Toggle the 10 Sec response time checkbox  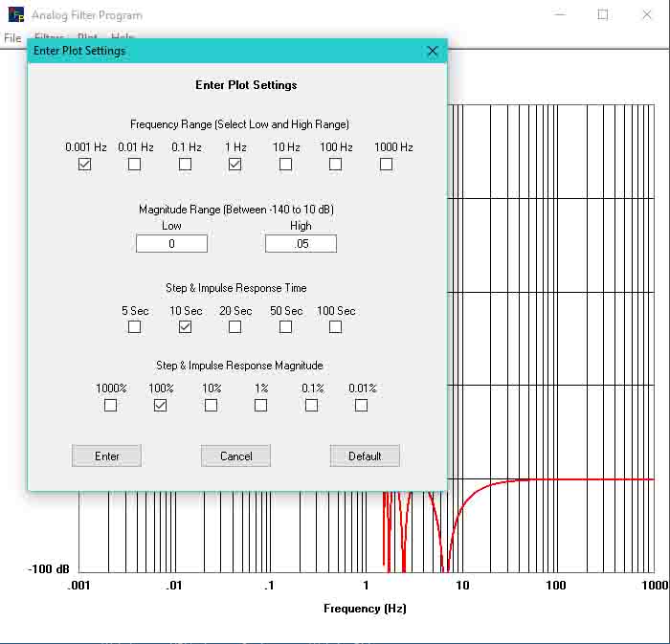(x=185, y=326)
